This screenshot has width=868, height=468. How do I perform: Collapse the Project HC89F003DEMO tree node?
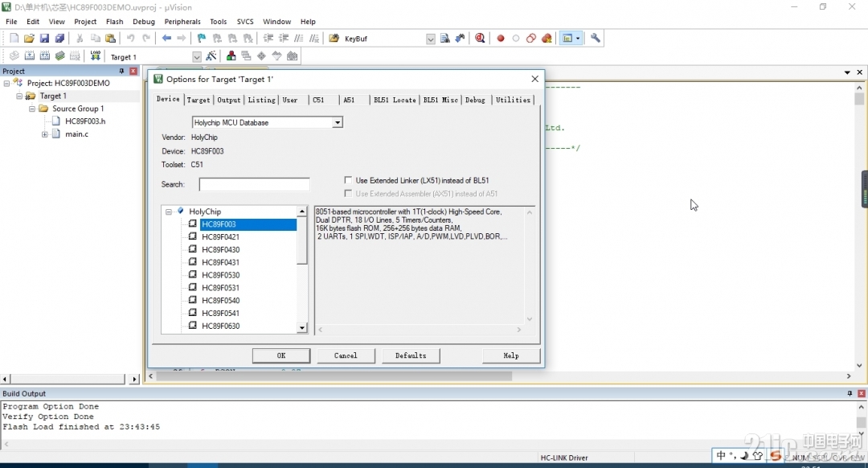(6, 83)
